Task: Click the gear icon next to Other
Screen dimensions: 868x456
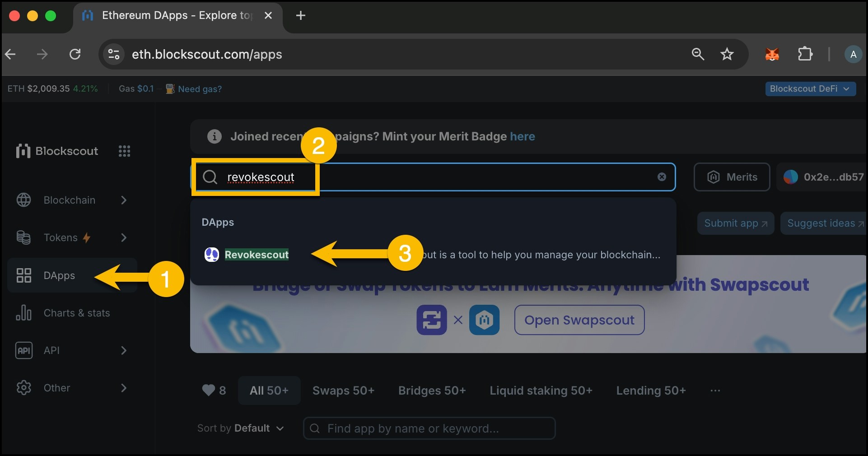Action: click(24, 388)
